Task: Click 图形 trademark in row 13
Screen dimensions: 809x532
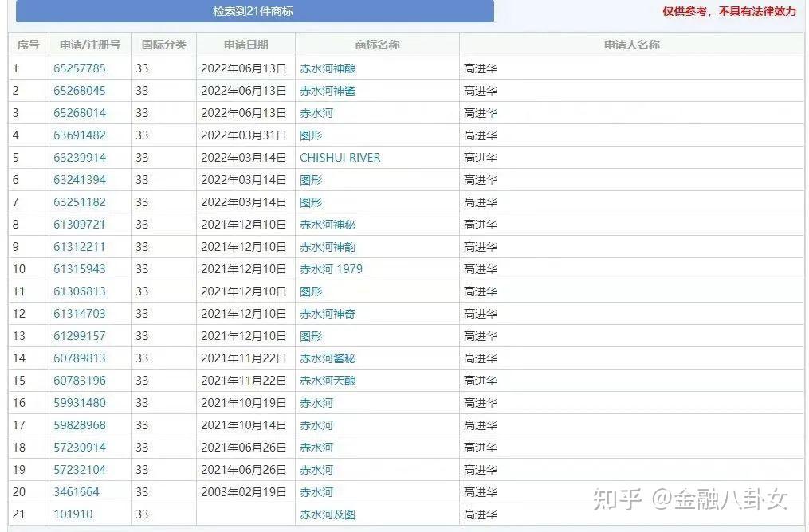Action: click(x=311, y=336)
